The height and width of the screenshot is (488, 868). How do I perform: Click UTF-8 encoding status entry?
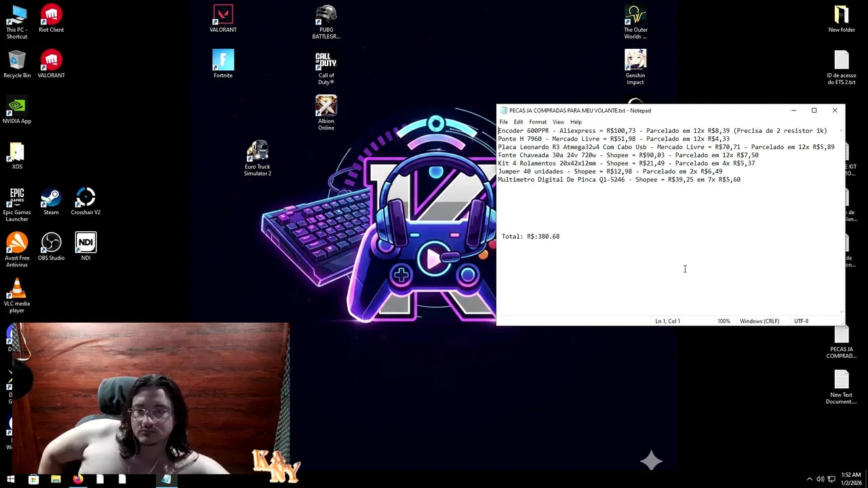pos(801,321)
